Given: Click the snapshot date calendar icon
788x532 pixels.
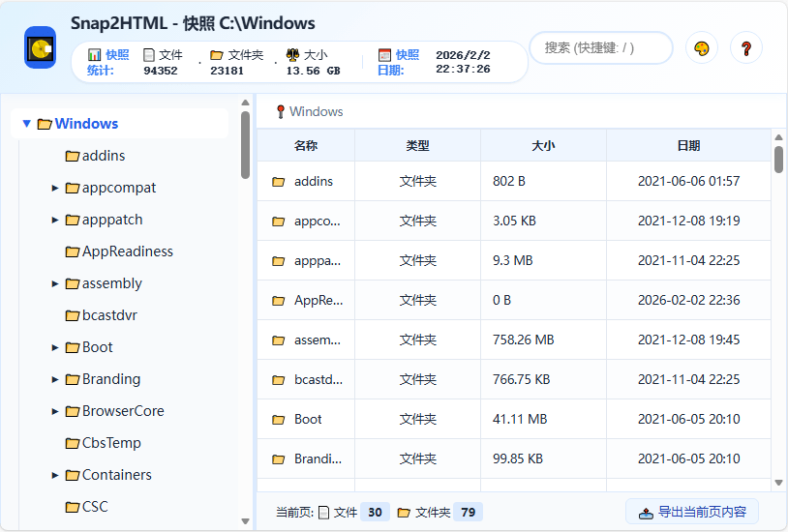Looking at the screenshot, I should (x=384, y=55).
